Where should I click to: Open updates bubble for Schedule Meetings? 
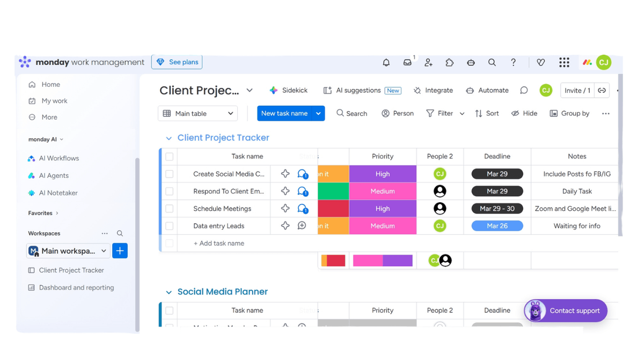[303, 209]
